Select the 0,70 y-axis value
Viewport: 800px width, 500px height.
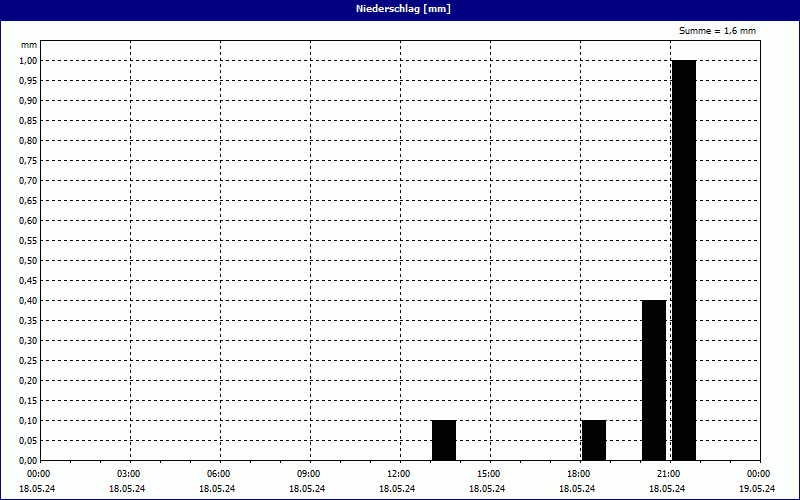point(29,181)
